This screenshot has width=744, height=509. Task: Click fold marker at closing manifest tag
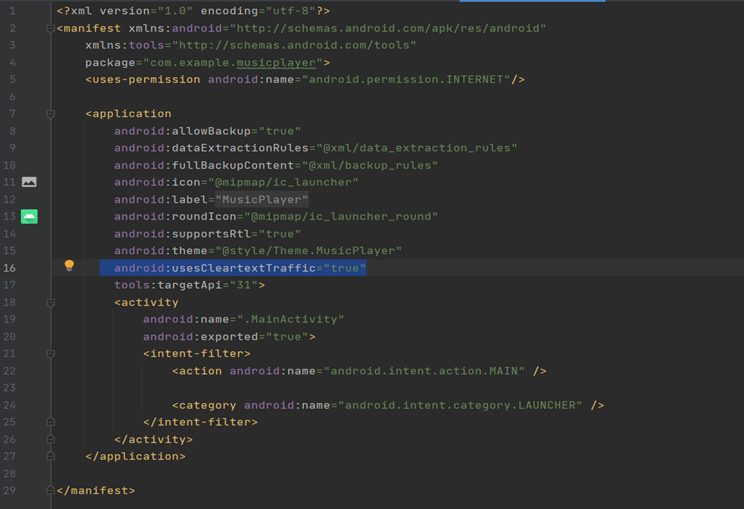coord(50,490)
